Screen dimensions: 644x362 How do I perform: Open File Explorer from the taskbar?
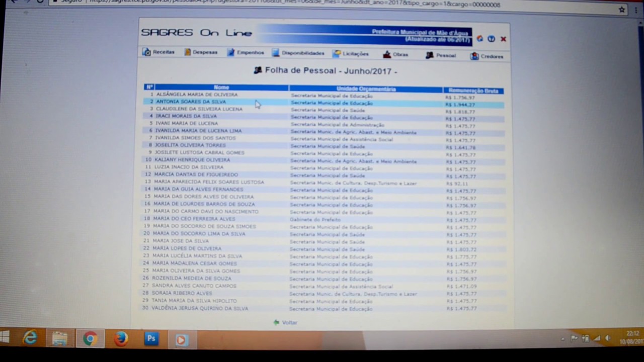60,339
